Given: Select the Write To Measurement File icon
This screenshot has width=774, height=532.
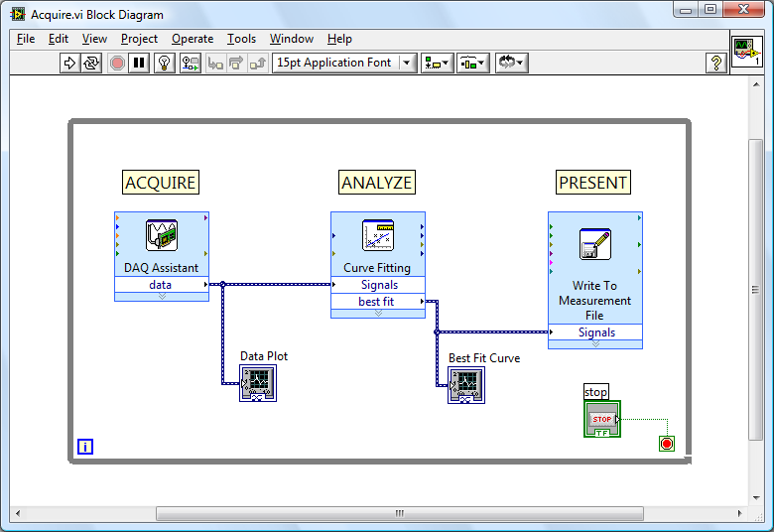Looking at the screenshot, I should [x=594, y=244].
